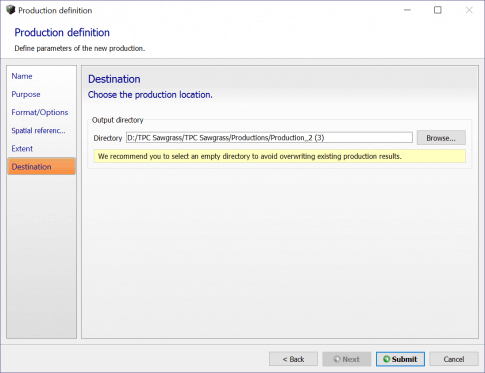
Task: Maximize the Production definition window
Action: [438, 10]
